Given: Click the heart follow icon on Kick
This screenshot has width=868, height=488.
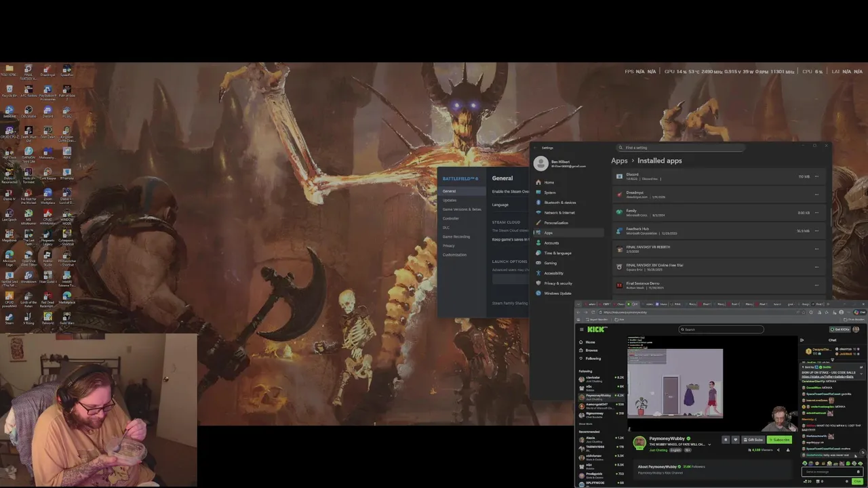Looking at the screenshot, I should [735, 440].
